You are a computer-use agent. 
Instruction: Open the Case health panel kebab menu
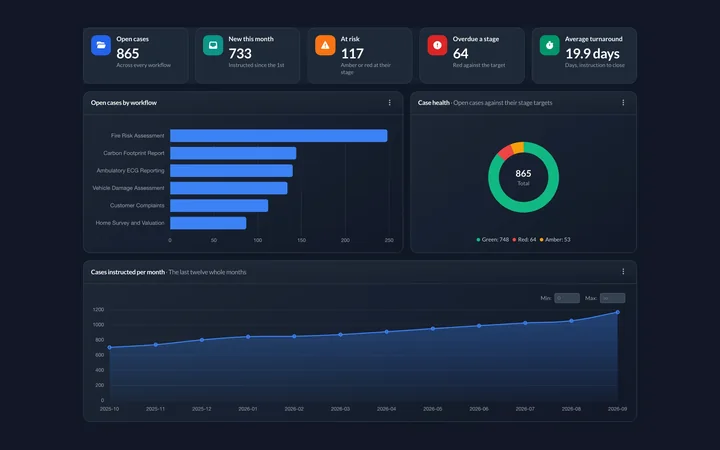(x=623, y=103)
